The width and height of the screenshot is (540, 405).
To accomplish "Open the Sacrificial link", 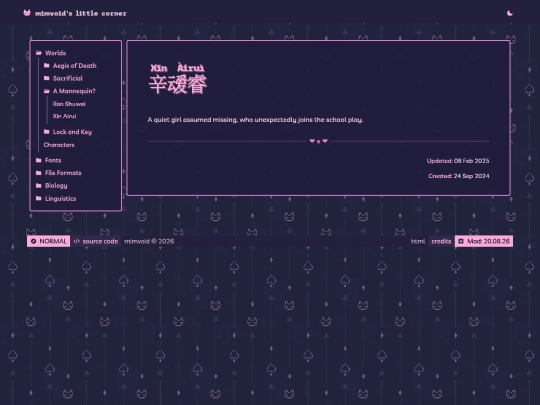I will pos(68,79).
